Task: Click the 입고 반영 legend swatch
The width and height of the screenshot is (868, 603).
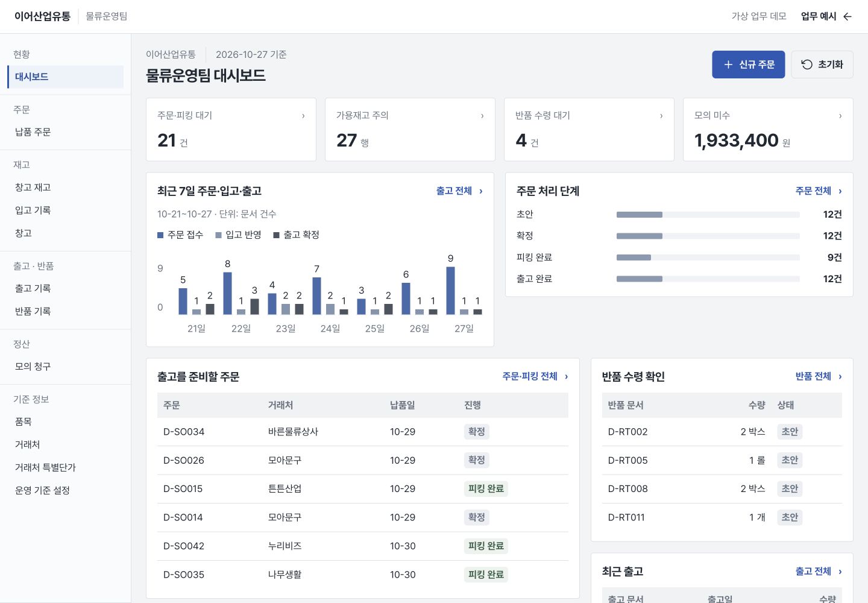Action: [x=218, y=235]
